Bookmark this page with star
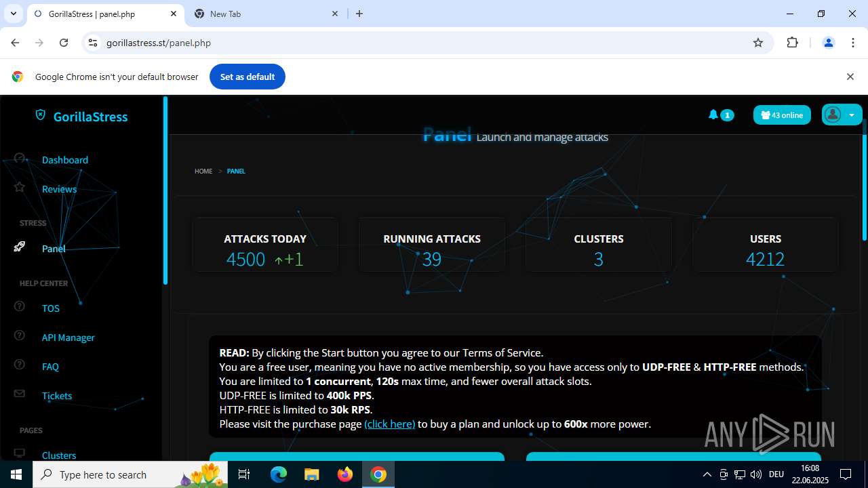Image resolution: width=868 pixels, height=488 pixels. click(x=758, y=43)
